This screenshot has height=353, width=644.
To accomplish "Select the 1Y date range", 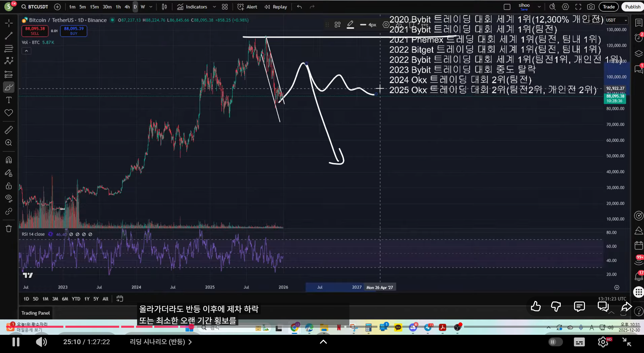I will [87, 299].
